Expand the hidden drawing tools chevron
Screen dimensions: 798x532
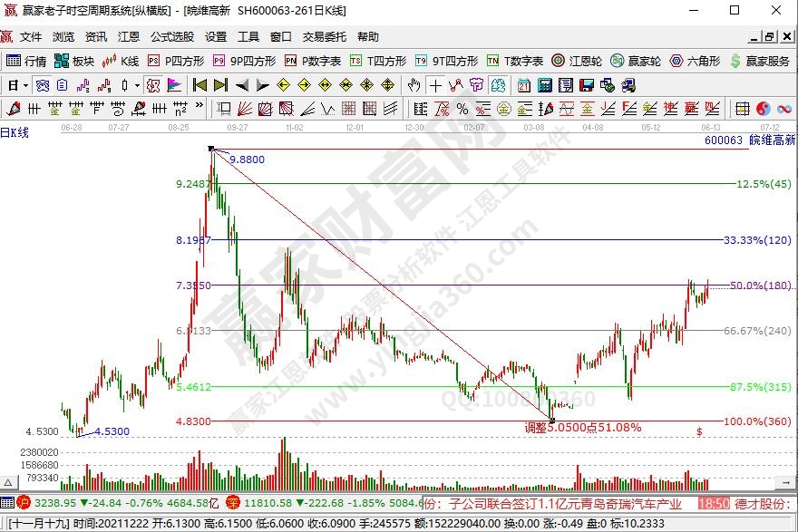pos(198,109)
